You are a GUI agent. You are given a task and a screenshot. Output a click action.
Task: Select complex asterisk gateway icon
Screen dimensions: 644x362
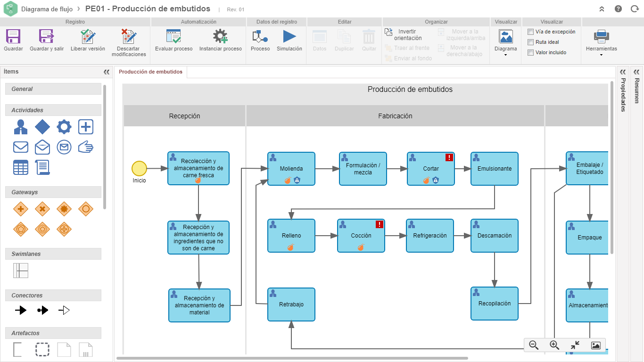[64, 209]
